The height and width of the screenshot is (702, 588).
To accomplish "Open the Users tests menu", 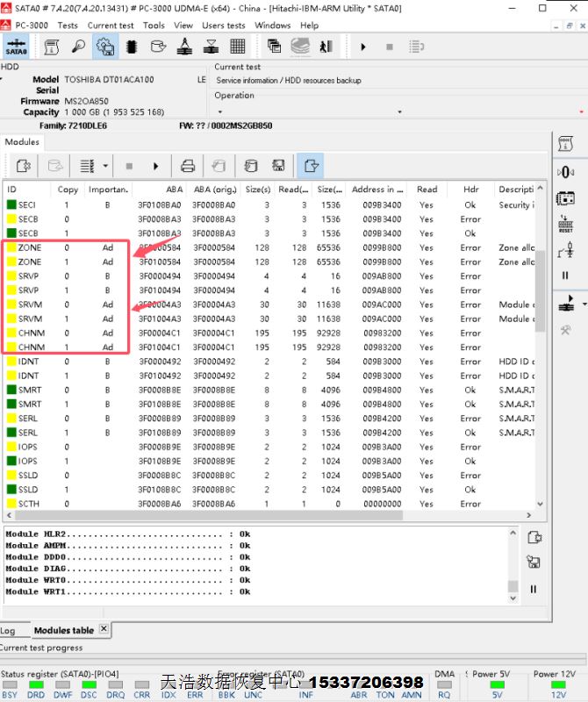I will tap(224, 25).
